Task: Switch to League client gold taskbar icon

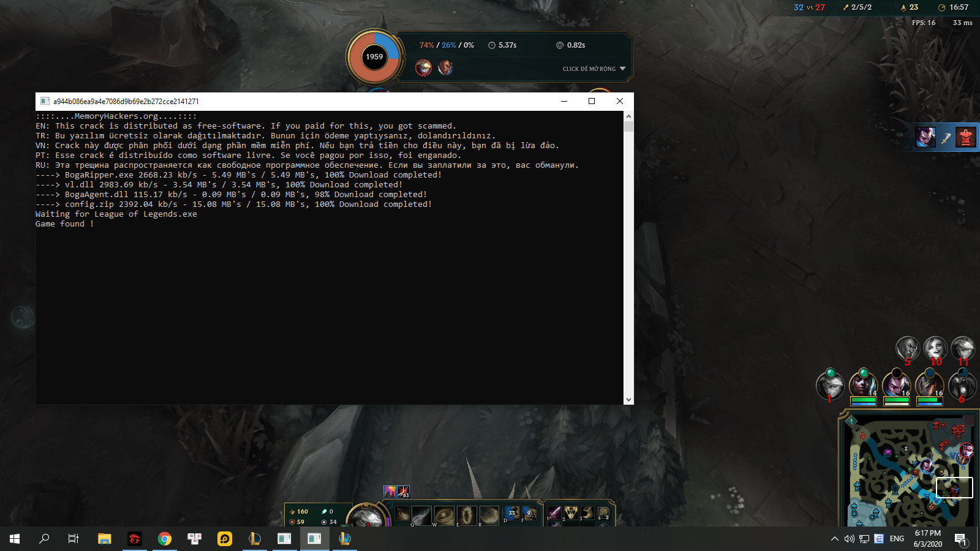Action: tap(255, 539)
